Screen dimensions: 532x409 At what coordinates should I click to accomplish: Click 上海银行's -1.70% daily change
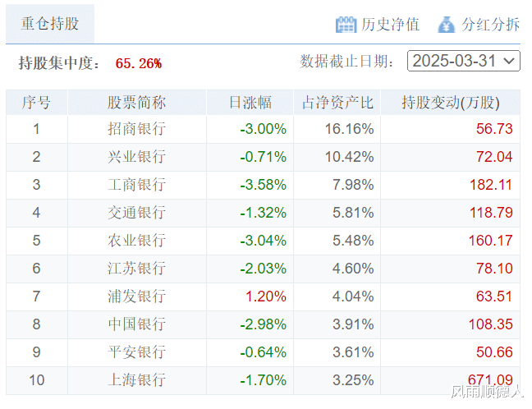click(263, 379)
